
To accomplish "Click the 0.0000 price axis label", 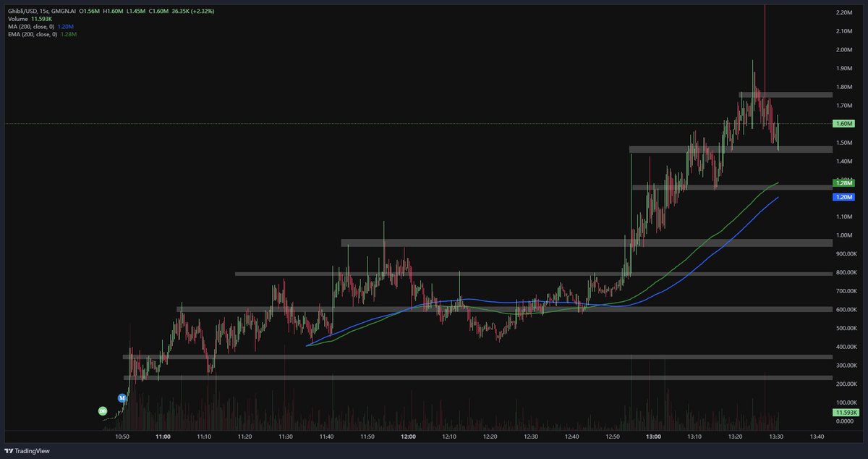I will 844,421.
